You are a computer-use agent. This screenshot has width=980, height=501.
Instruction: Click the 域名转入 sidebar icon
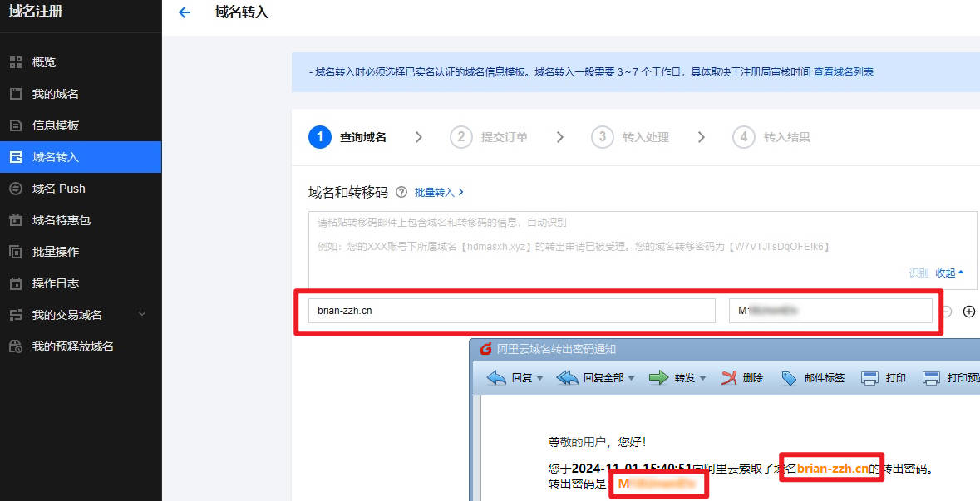[x=16, y=157]
